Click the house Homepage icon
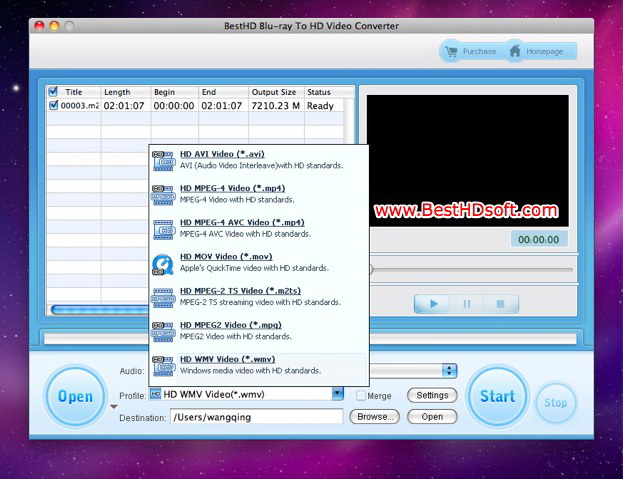The image size is (623, 479). coord(515,51)
